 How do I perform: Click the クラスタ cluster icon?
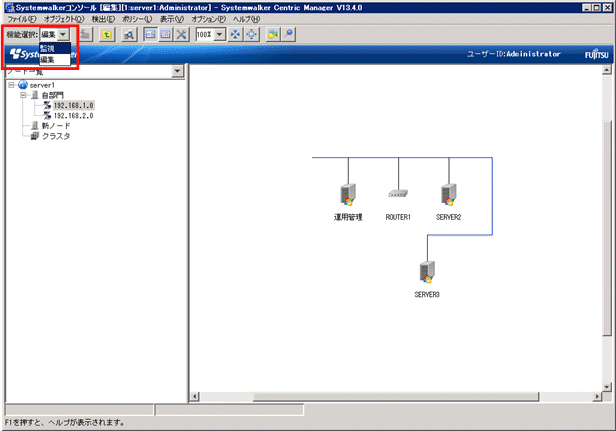click(35, 136)
